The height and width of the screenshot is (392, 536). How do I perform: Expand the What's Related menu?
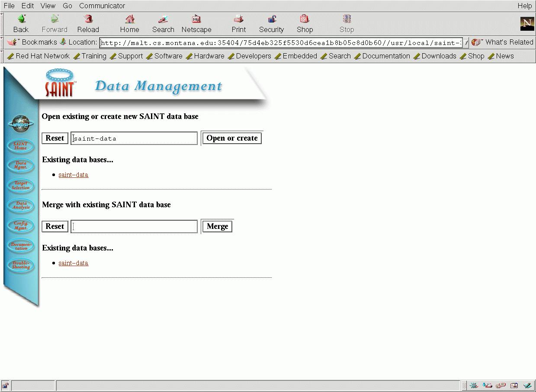[503, 42]
